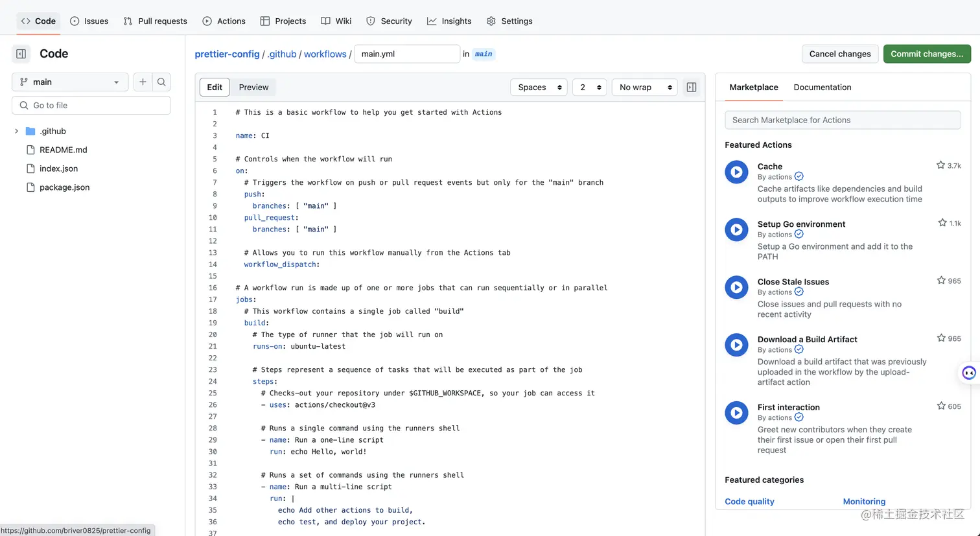Viewport: 980px width, 536px height.
Task: Open the Monitoring category link
Action: pos(864,502)
